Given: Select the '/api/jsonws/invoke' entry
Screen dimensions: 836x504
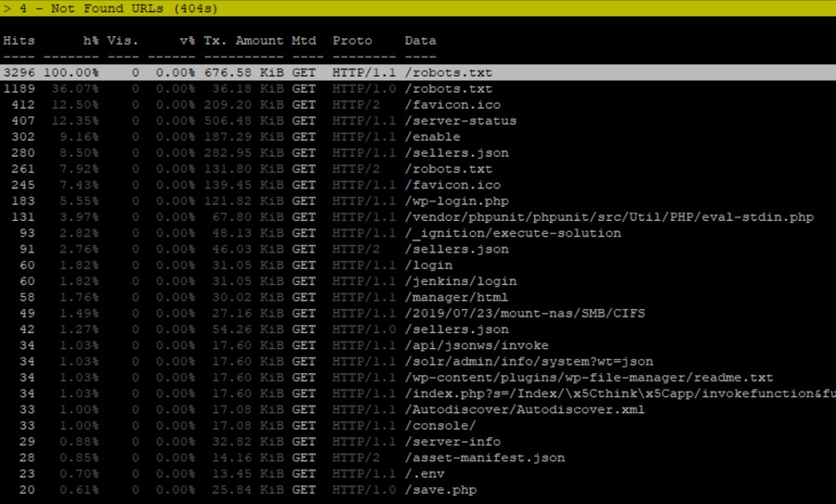Looking at the screenshot, I should click(477, 344).
